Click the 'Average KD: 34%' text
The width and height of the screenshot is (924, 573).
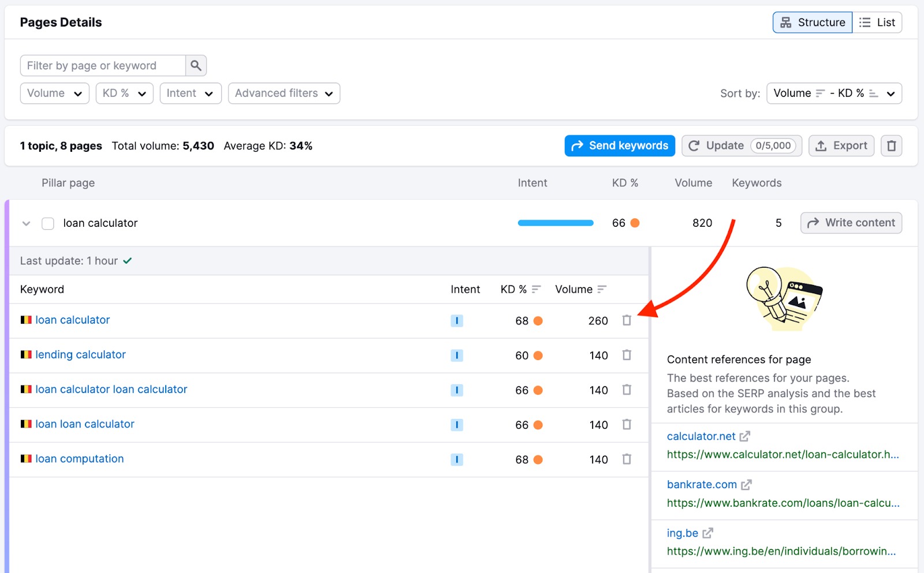click(x=268, y=146)
